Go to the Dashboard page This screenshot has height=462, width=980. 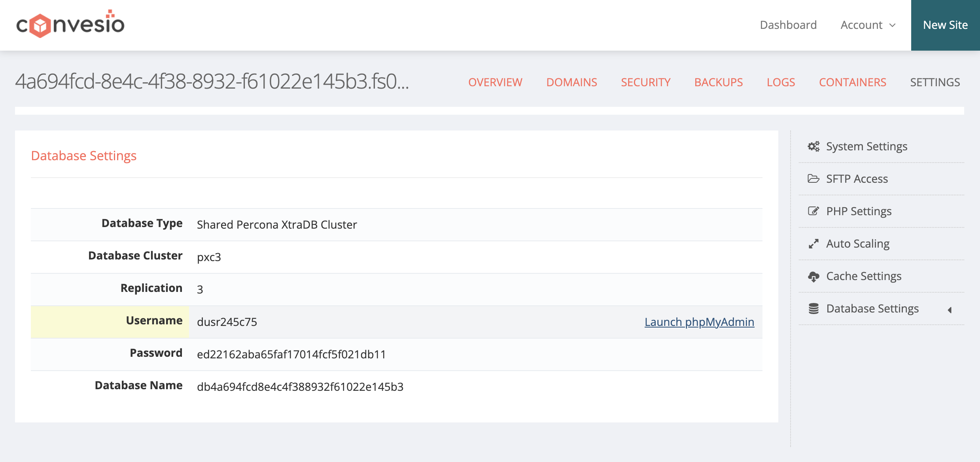click(x=788, y=25)
